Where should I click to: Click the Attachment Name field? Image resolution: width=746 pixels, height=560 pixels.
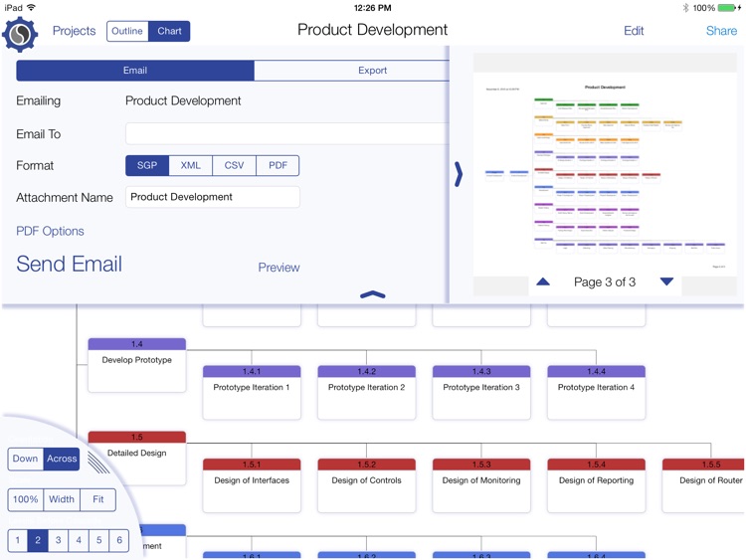(x=213, y=197)
